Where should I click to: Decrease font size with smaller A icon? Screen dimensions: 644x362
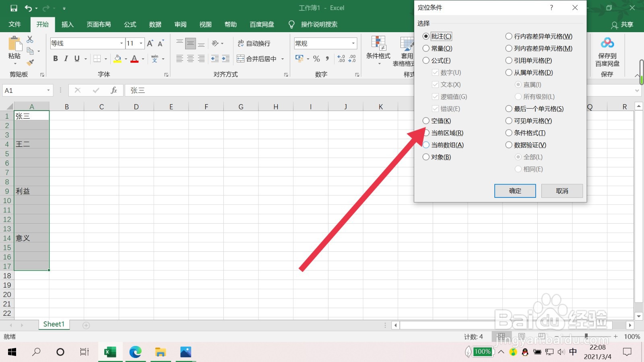coord(161,43)
